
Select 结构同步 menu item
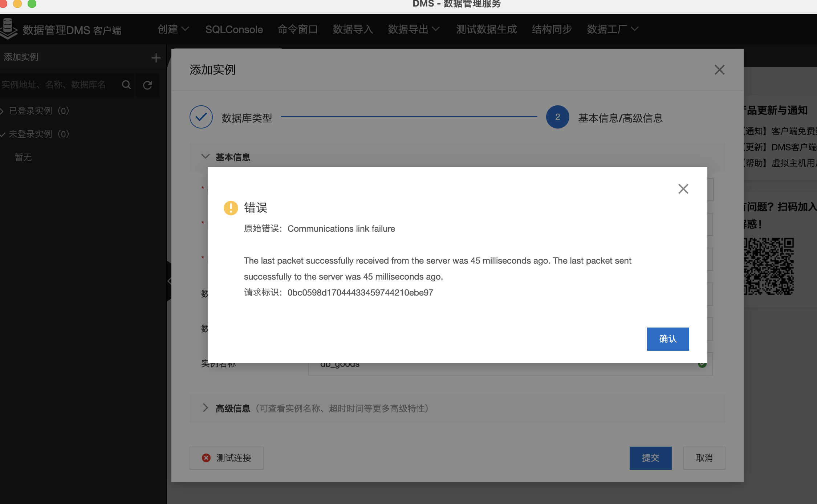(x=552, y=29)
